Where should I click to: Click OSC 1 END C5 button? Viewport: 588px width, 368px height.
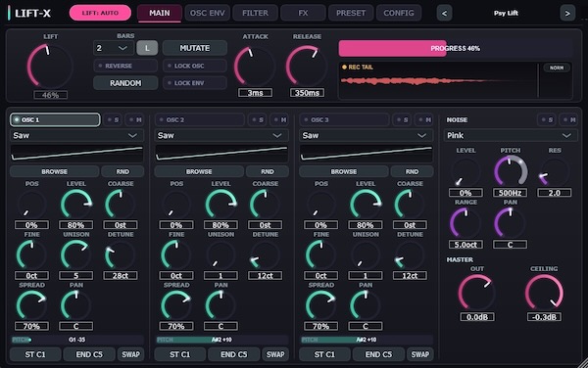point(89,354)
